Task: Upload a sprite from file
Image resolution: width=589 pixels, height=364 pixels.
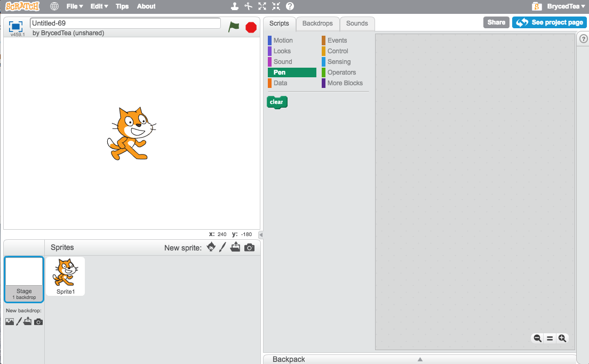Action: (235, 247)
